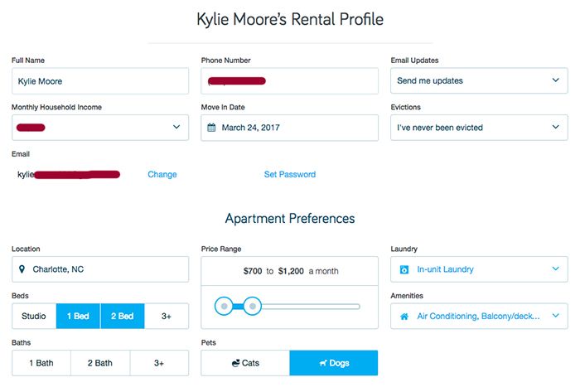Expand the Amenities dropdown
The width and height of the screenshot is (580, 392).
pyautogui.click(x=479, y=316)
